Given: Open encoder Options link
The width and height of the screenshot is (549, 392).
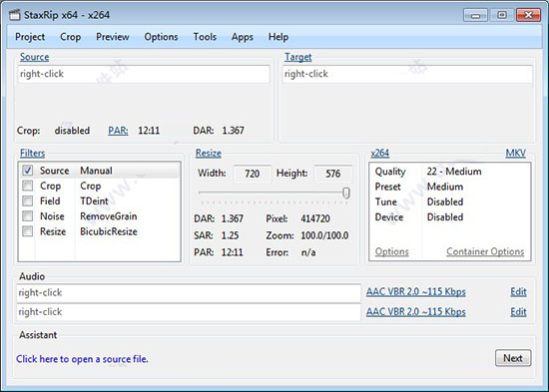Looking at the screenshot, I should point(392,251).
